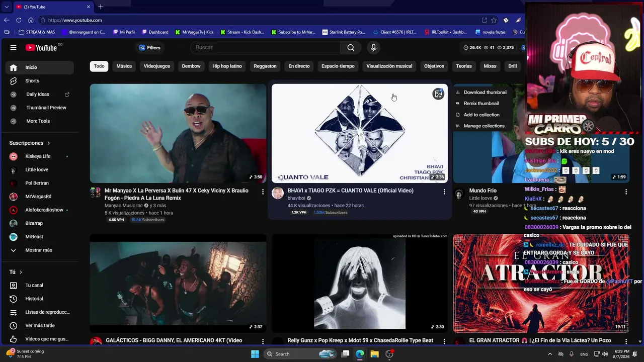
Task: Select the Todo filter chip
Action: [x=99, y=66]
